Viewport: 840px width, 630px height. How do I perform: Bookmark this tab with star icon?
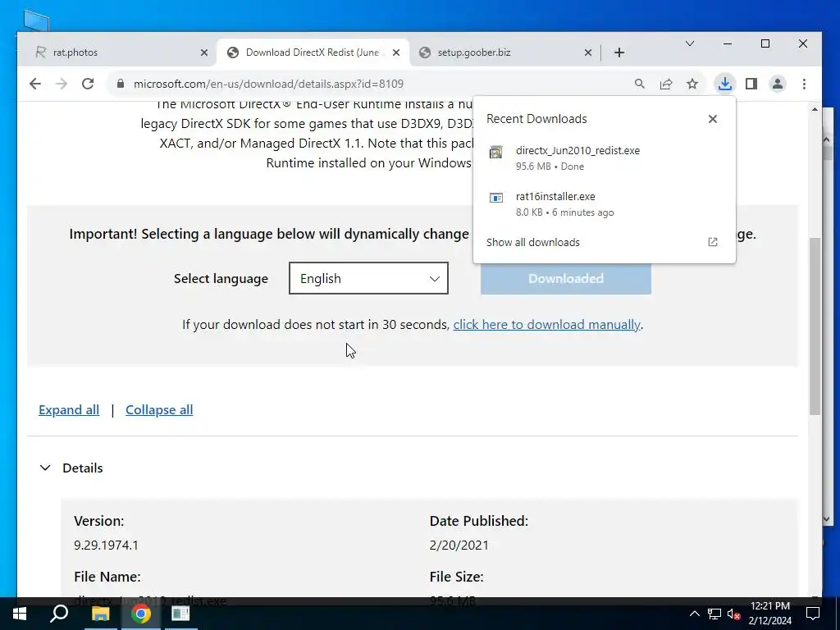(692, 84)
